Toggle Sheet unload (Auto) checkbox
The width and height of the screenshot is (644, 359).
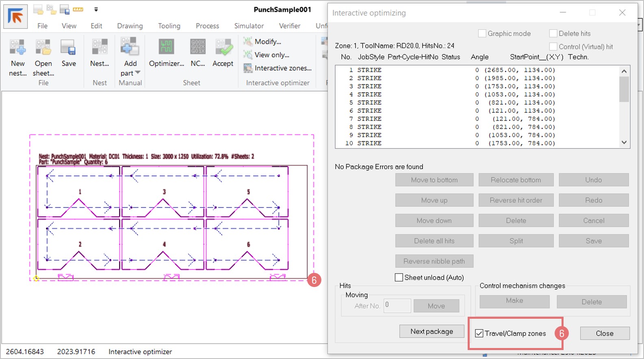point(399,277)
